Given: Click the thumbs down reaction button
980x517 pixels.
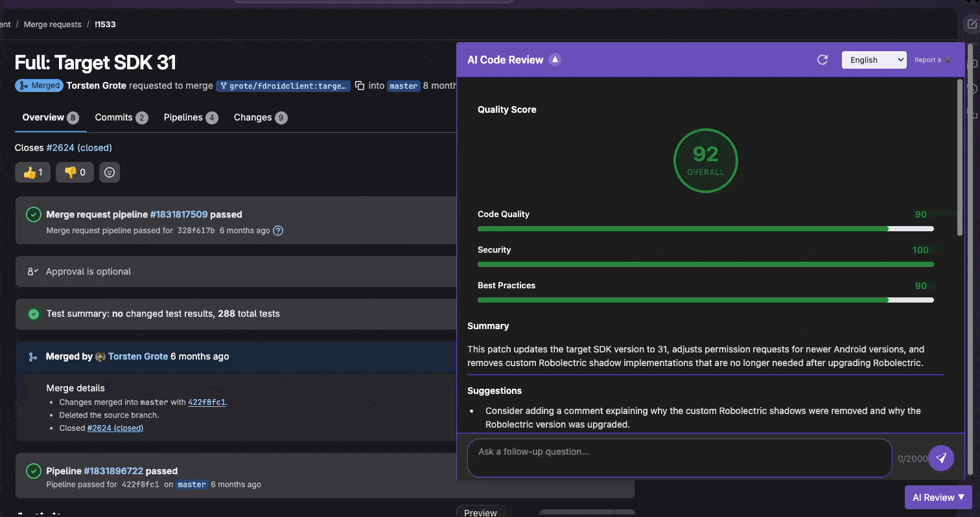Looking at the screenshot, I should pos(75,172).
